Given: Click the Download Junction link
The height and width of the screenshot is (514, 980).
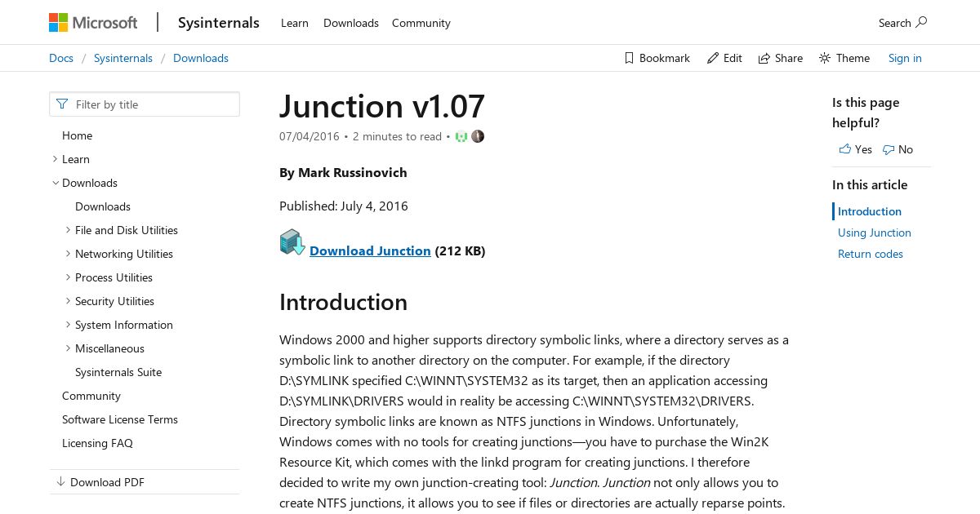Looking at the screenshot, I should pos(370,250).
